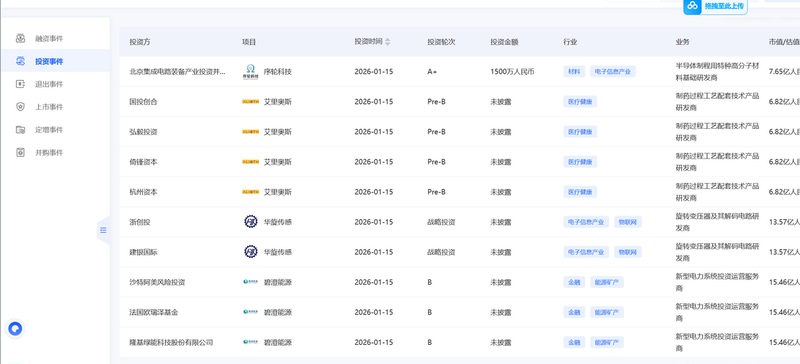Sort by 投资时间 using the arrows

coord(388,42)
